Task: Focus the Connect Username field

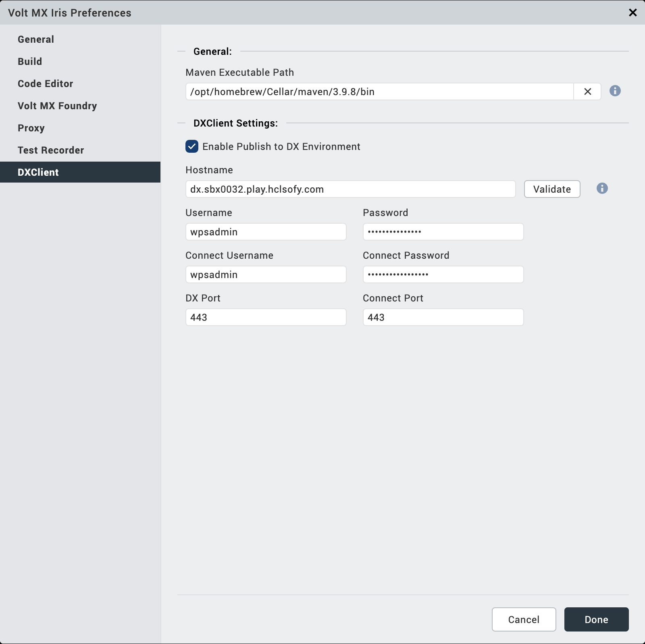Action: (266, 274)
